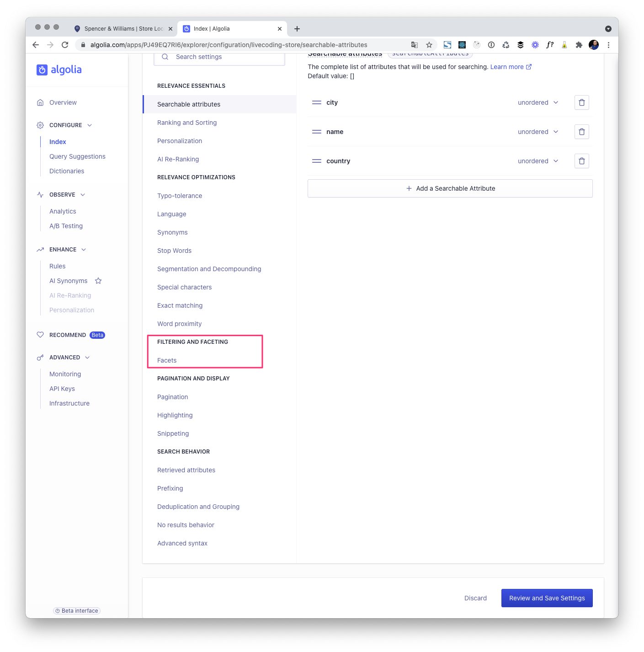Viewport: 644px width, 652px height.
Task: Click the drag handle for country
Action: 317,161
